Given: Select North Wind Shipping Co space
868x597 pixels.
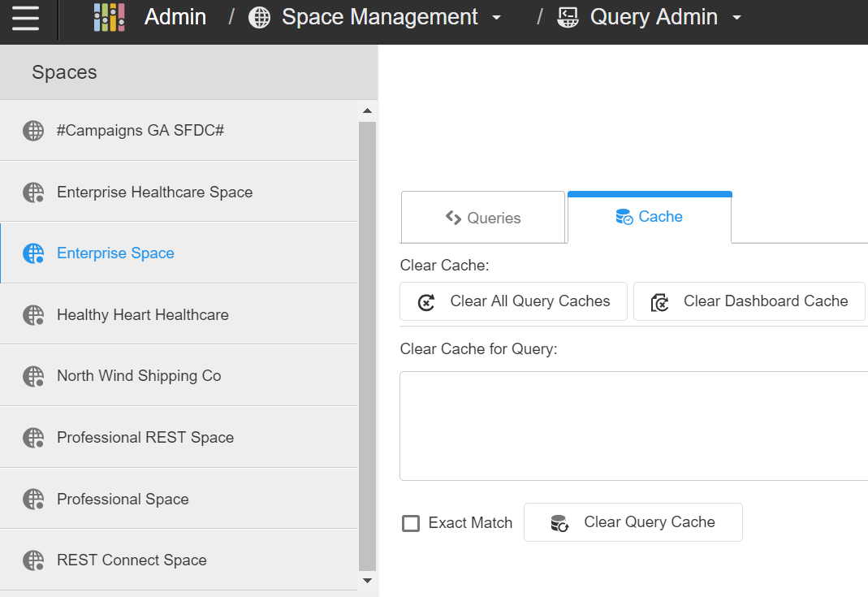Looking at the screenshot, I should click(139, 376).
